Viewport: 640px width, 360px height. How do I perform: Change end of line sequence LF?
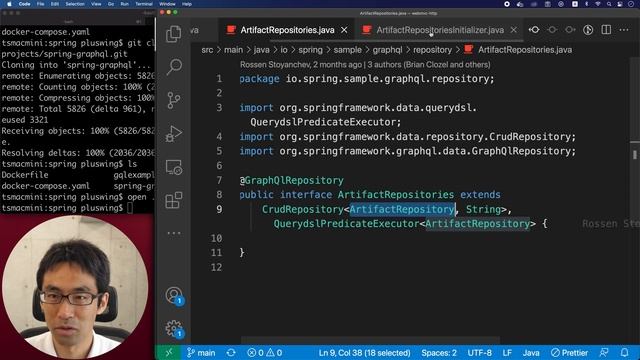[x=507, y=353]
